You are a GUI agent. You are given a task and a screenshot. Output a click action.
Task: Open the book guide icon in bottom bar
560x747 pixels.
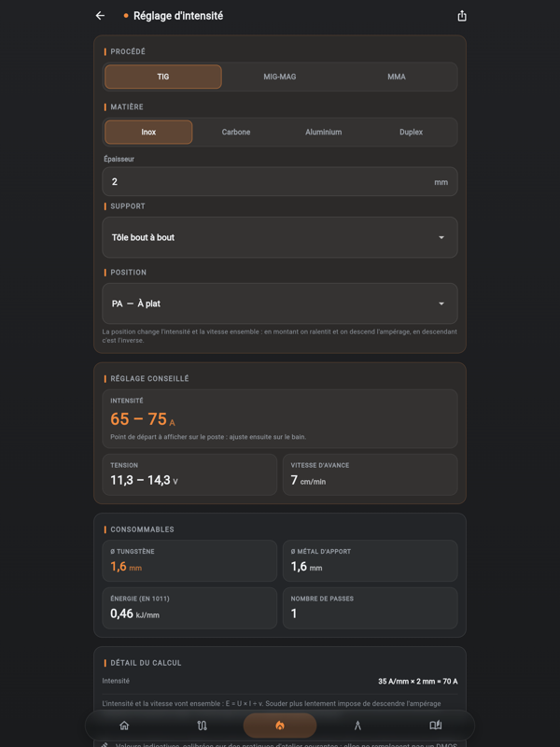(435, 726)
